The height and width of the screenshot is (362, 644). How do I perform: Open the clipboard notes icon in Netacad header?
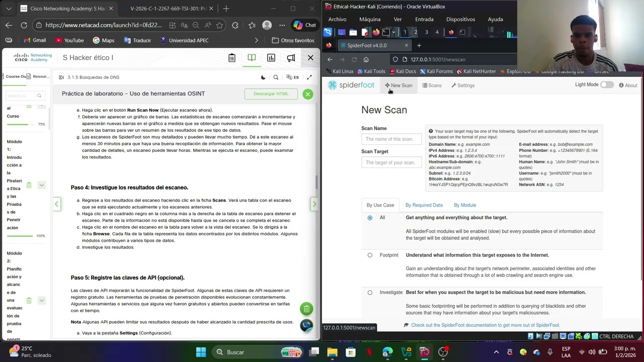coord(232,58)
